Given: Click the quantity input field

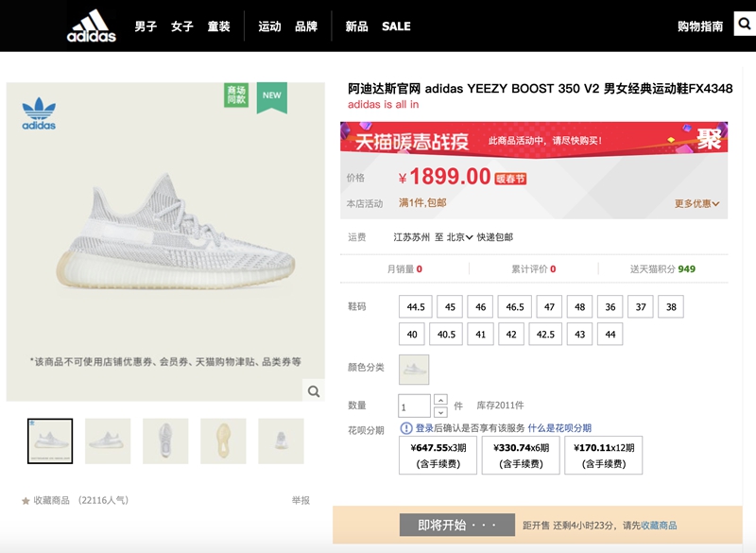Looking at the screenshot, I should [415, 406].
